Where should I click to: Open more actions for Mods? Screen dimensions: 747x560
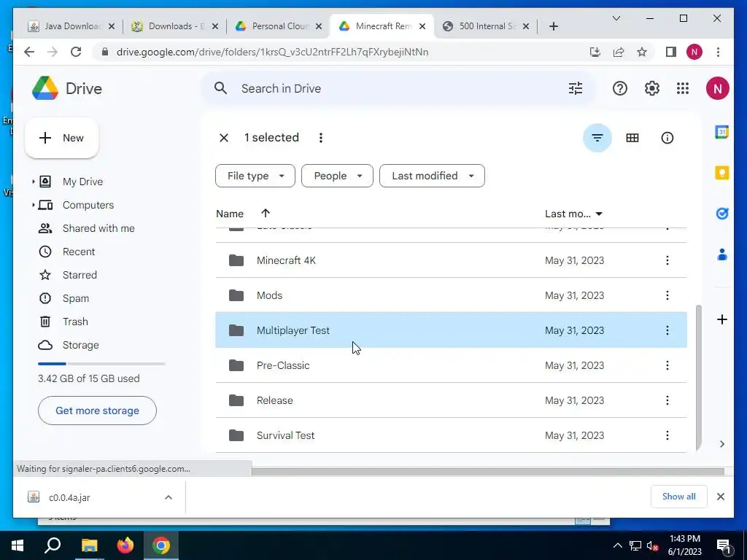point(667,295)
